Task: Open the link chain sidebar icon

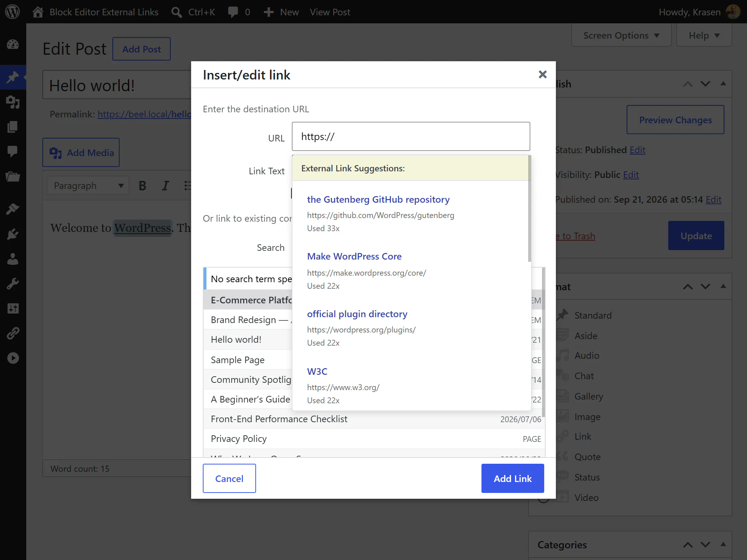Action: click(x=13, y=333)
